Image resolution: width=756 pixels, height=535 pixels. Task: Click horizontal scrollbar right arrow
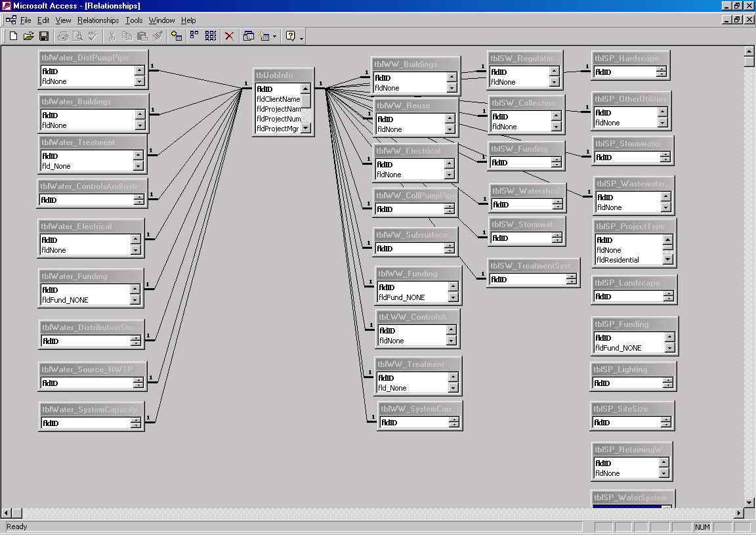739,513
